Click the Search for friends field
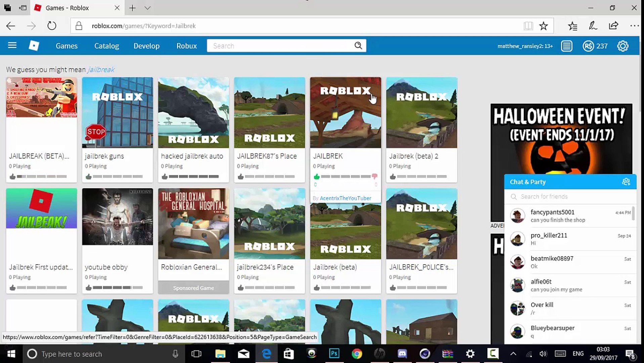This screenshot has width=644, height=363. pyautogui.click(x=570, y=197)
